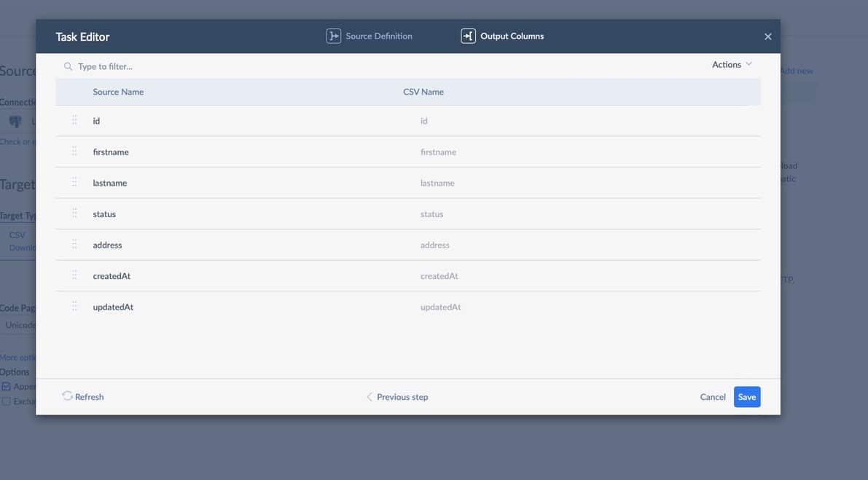Click the CSV Name column header
This screenshot has height=480, width=868.
coord(423,92)
